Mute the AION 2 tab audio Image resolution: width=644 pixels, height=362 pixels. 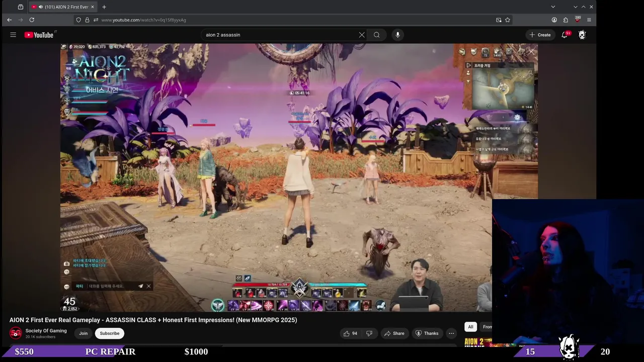[x=40, y=7]
